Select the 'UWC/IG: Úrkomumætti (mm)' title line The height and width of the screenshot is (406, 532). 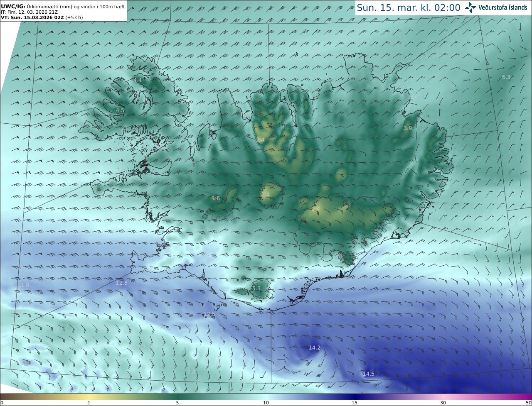pos(63,6)
